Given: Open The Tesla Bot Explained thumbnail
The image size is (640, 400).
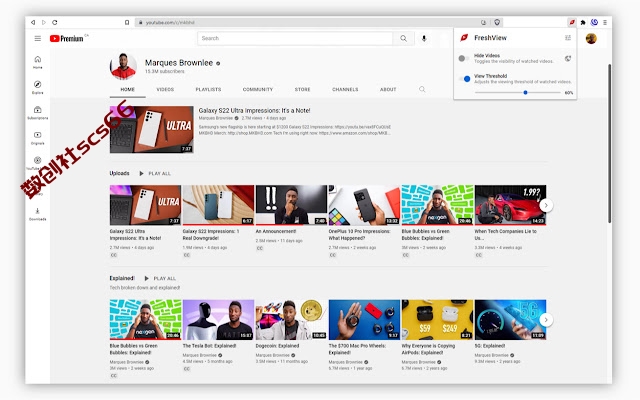Looking at the screenshot, I should (x=218, y=320).
